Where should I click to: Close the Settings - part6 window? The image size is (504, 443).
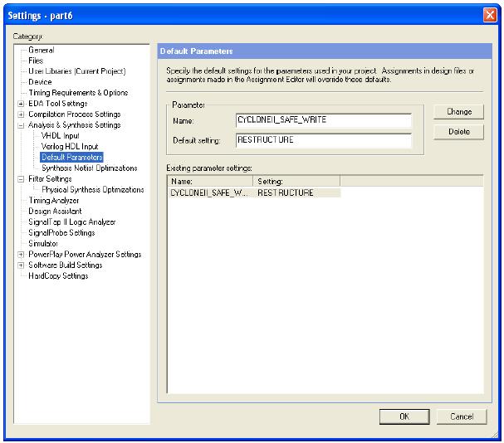[x=490, y=15]
